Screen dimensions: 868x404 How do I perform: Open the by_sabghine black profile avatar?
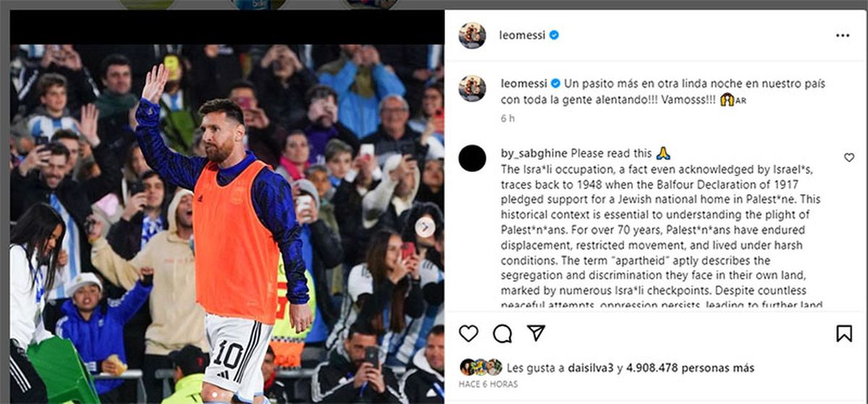[472, 158]
